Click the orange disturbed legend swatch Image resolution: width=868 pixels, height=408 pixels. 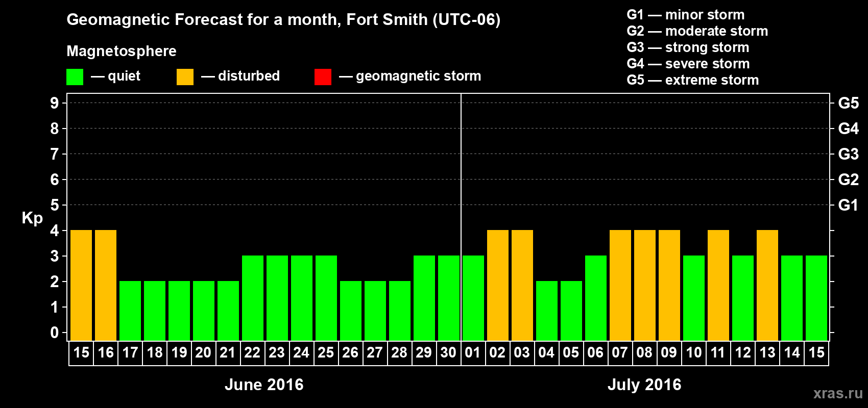point(185,77)
